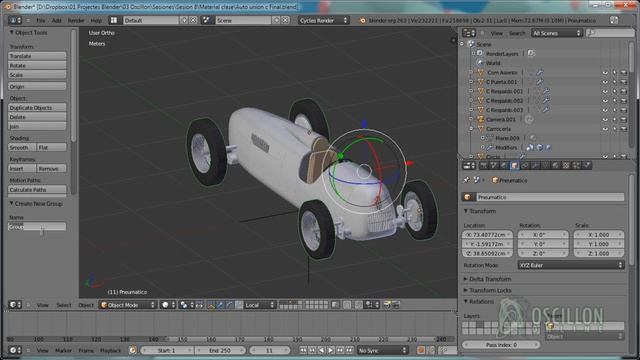Toggle renderability camera of C Respaldo.003
This screenshot has width=640, height=360.
click(x=624, y=110)
